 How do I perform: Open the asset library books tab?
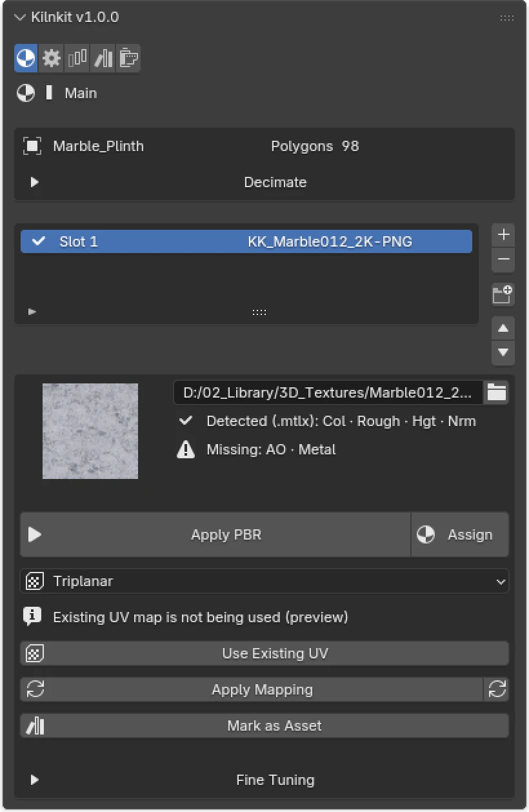(103, 58)
